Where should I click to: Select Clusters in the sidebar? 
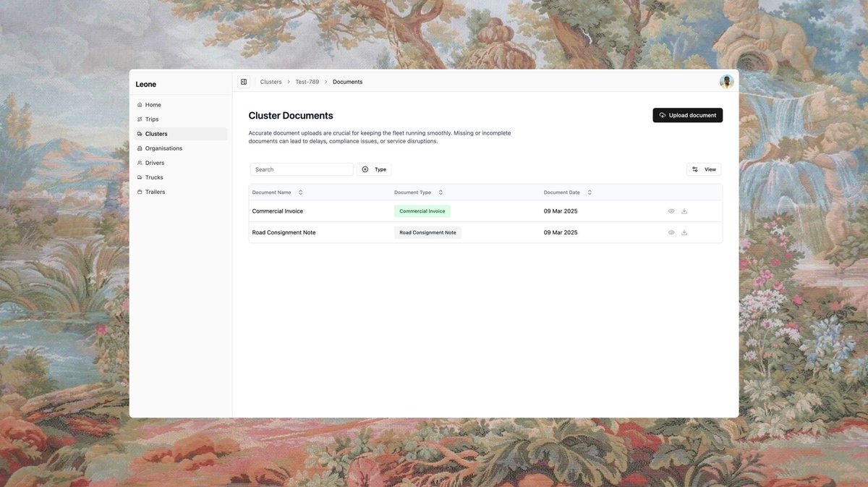[x=181, y=134]
